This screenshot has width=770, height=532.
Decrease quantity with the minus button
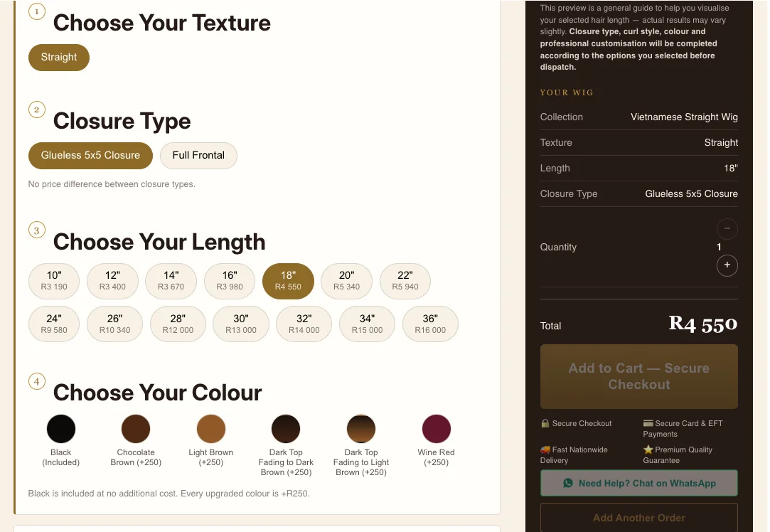pos(727,229)
